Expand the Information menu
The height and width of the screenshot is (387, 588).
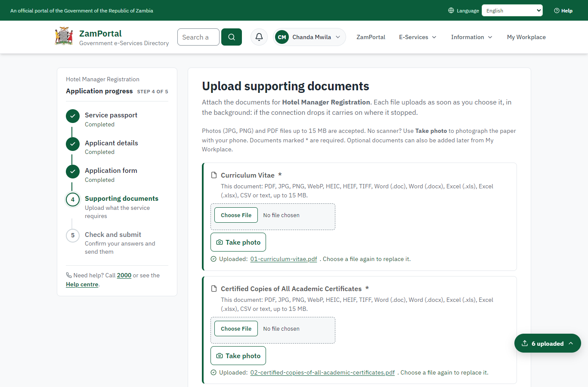click(472, 37)
